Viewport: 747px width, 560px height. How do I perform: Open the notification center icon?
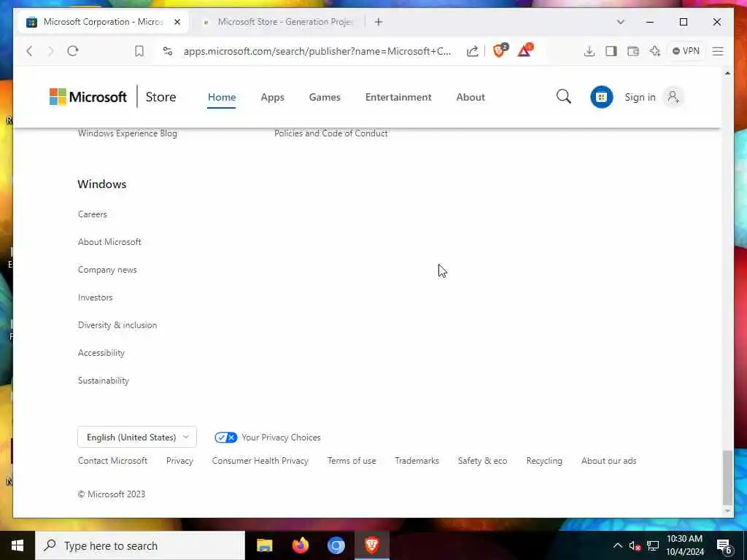point(724,546)
